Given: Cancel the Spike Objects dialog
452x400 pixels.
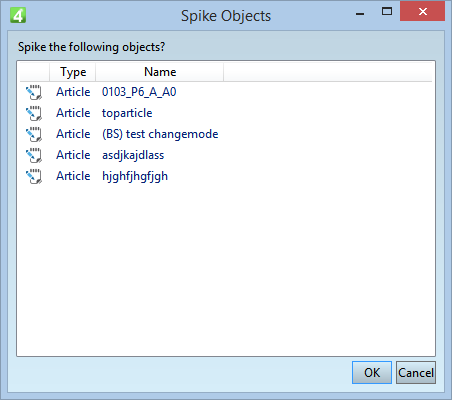Looking at the screenshot, I should click(x=416, y=372).
